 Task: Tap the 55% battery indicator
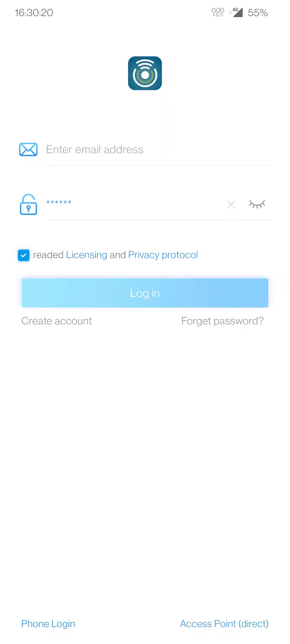[x=258, y=13]
